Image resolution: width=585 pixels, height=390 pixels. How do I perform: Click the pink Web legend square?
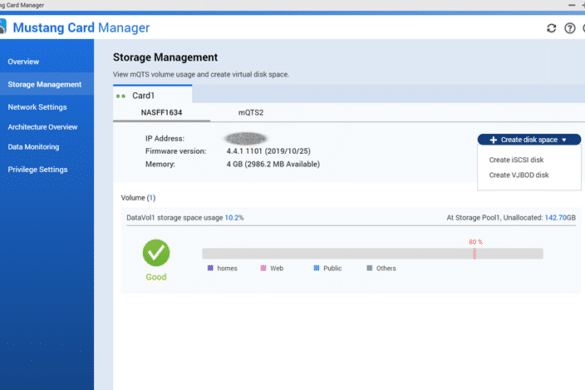point(263,268)
